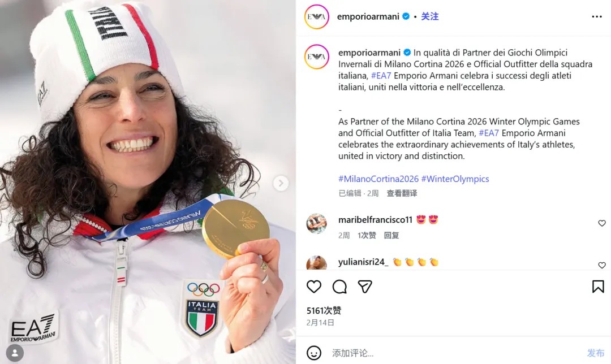
Task: Advance to the next photo with the arrow
Action: 281,183
